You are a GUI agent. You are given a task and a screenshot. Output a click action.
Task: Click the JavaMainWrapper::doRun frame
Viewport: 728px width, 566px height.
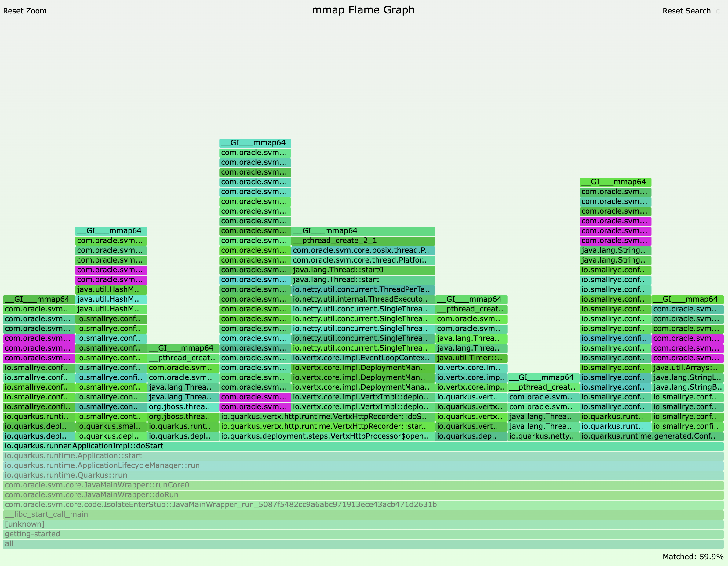(363, 495)
